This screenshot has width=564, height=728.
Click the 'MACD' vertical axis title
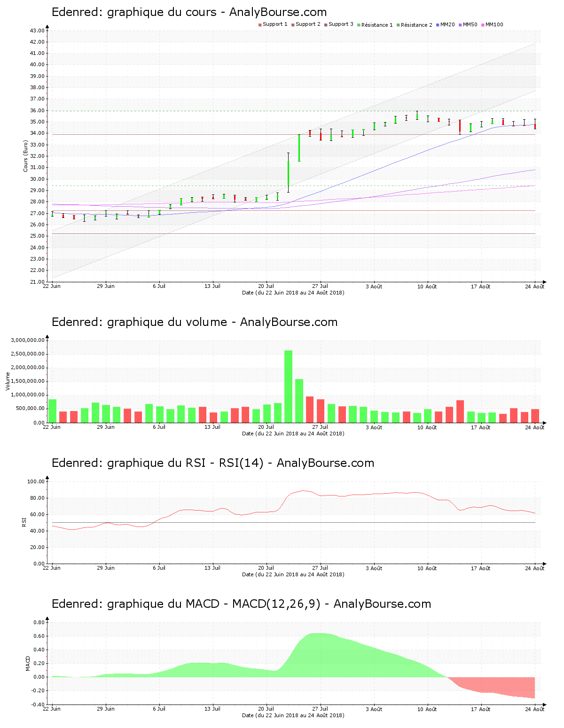(28, 663)
